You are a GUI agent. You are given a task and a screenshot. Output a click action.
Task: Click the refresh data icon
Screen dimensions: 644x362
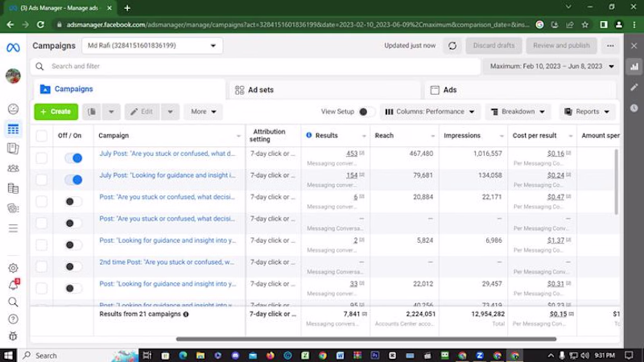tap(452, 46)
